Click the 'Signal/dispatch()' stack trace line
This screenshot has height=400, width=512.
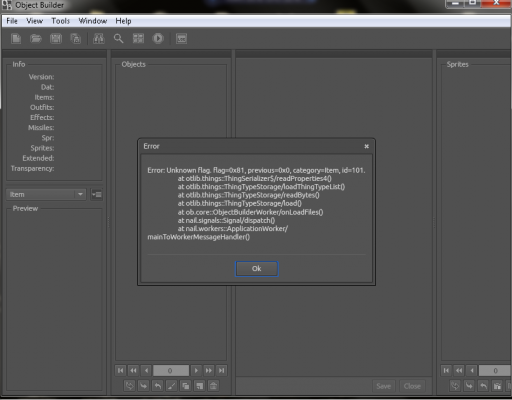coord(226,220)
